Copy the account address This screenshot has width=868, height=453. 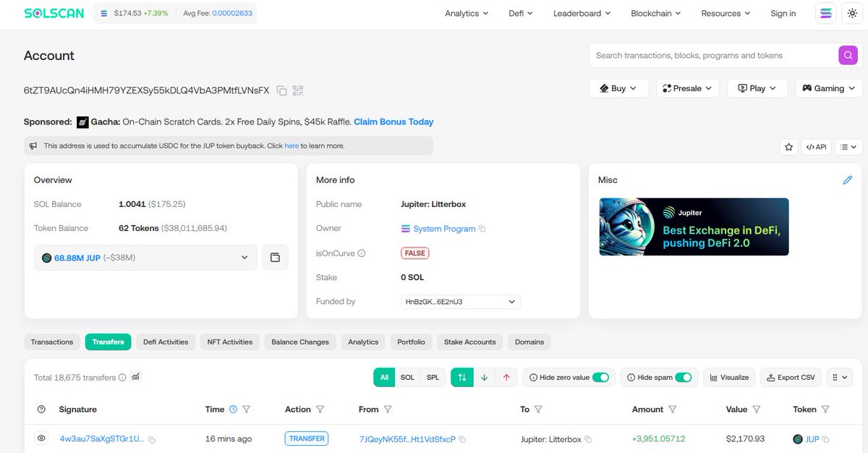281,90
